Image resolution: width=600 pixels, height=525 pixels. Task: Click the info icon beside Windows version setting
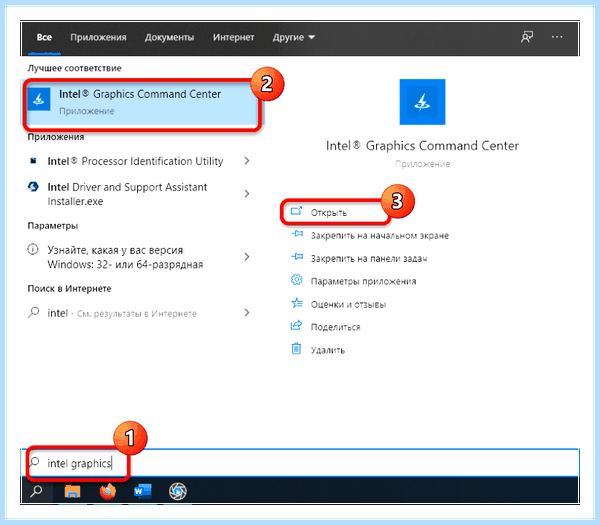(x=33, y=249)
